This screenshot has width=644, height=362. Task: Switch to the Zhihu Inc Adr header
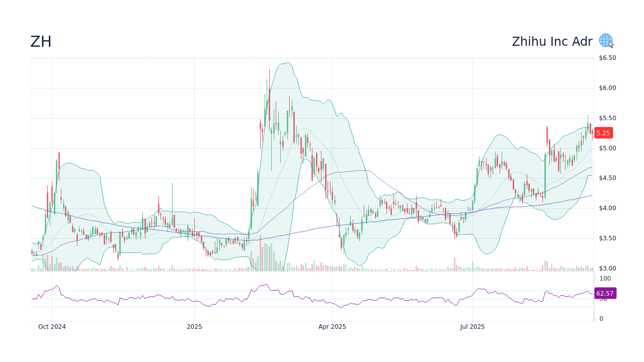coord(552,41)
